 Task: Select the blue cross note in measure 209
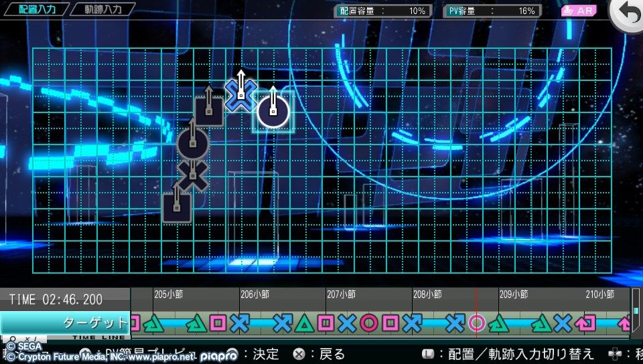[x=563, y=323]
